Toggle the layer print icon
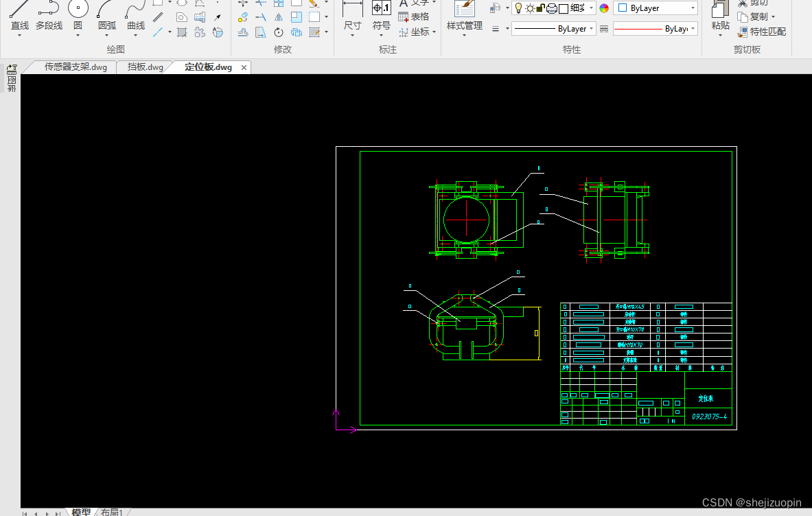This screenshot has height=516, width=812. pyautogui.click(x=552, y=8)
